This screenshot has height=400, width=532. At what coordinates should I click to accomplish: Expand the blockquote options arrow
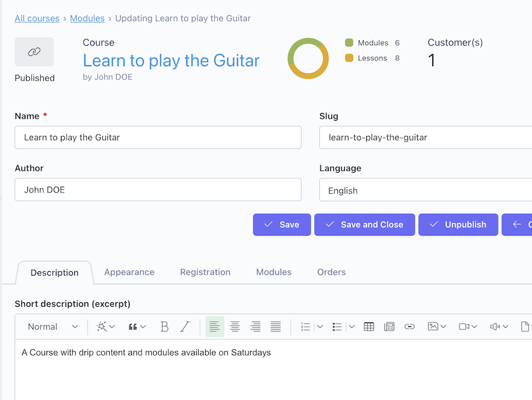(143, 326)
